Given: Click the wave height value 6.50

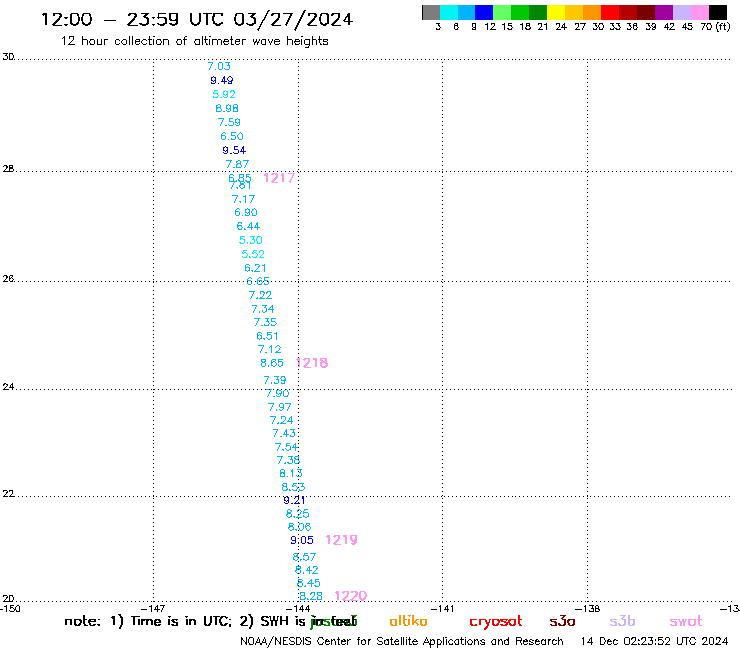Looking at the screenshot, I should pos(232,136).
